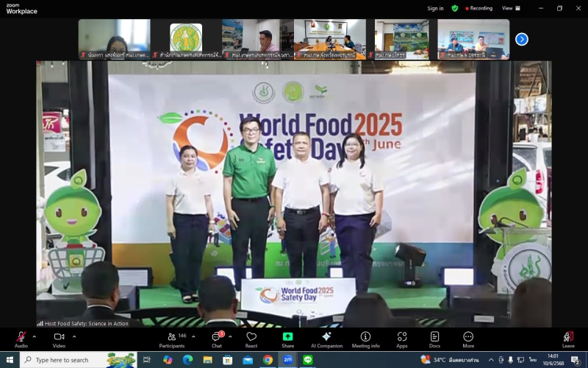
Task: Open the Chat panel
Action: (217, 339)
